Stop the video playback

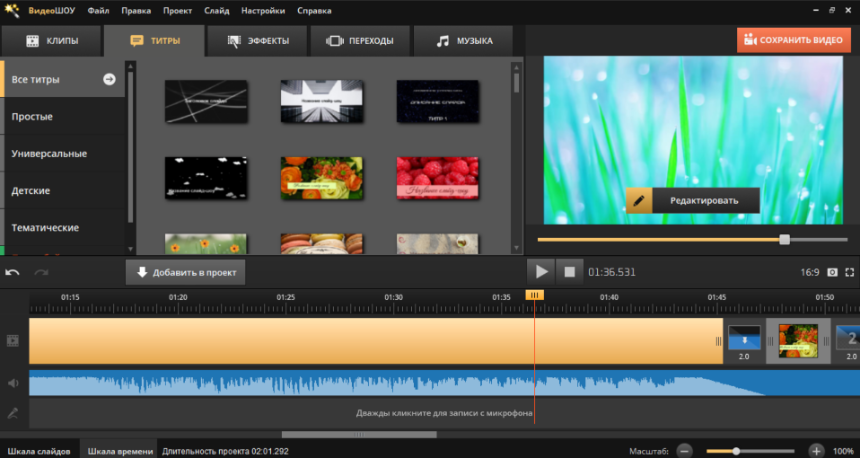[569, 272]
